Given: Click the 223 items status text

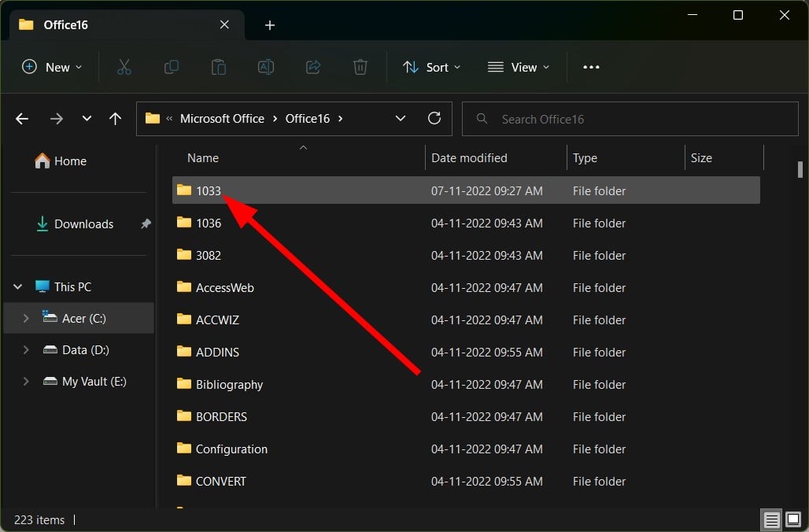Looking at the screenshot, I should point(39,519).
